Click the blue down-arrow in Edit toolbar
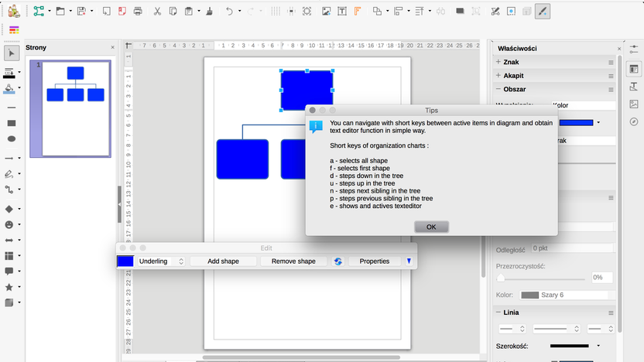644x362 pixels. [409, 261]
